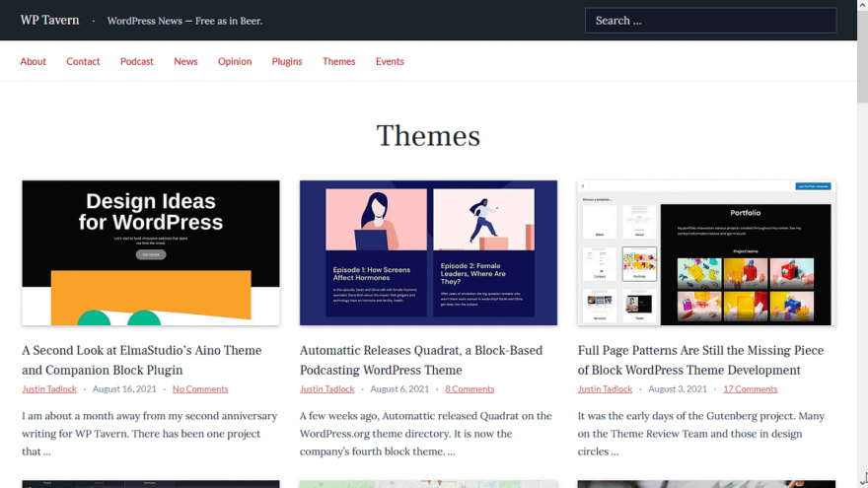Click the 'Themes' page heading

click(428, 136)
